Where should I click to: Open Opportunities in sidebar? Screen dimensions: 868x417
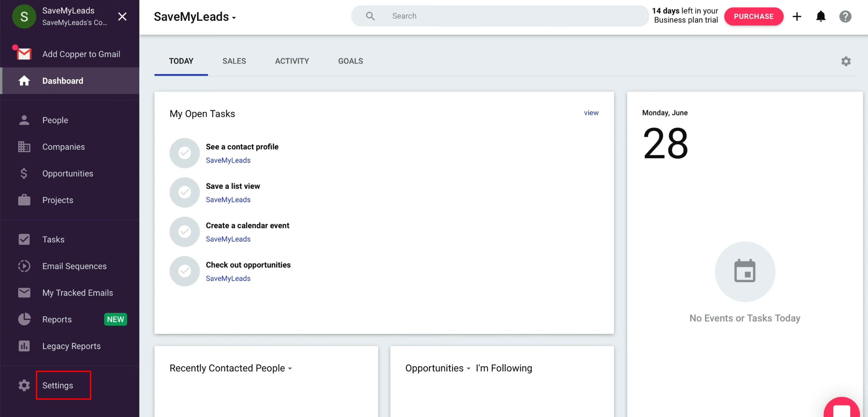point(68,174)
